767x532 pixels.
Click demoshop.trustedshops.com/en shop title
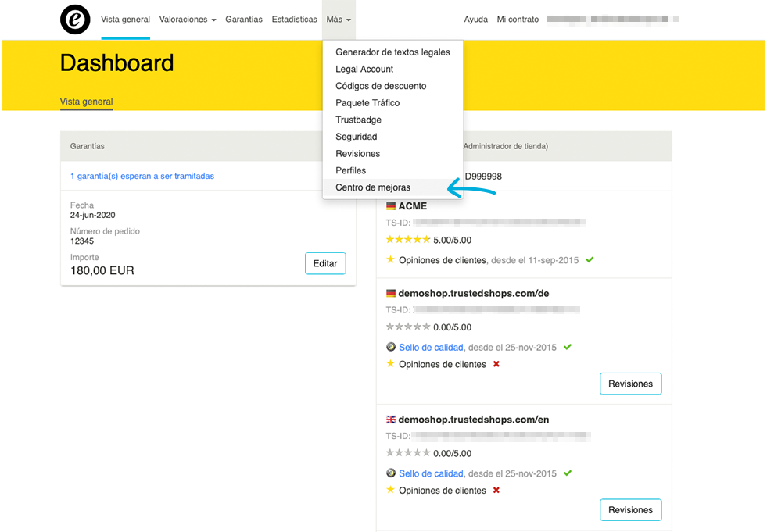tap(474, 420)
